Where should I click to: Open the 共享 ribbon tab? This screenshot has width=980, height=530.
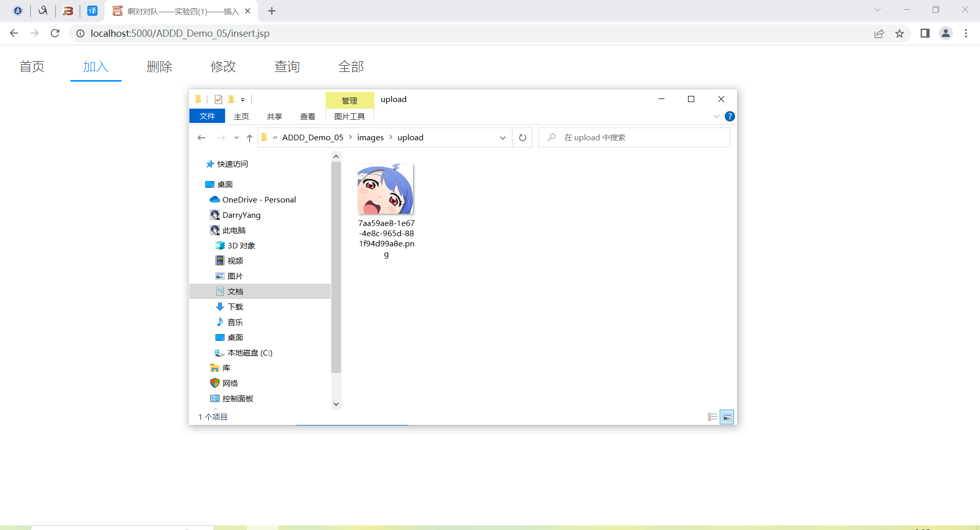click(275, 116)
